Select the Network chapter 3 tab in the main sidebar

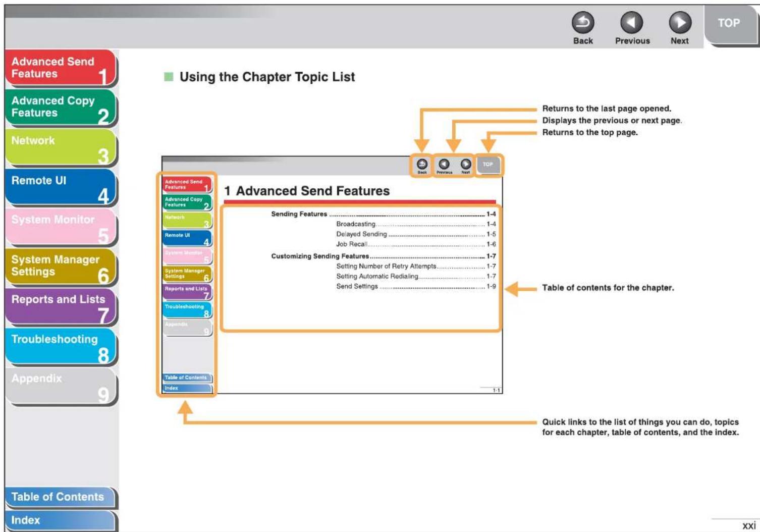pos(61,147)
